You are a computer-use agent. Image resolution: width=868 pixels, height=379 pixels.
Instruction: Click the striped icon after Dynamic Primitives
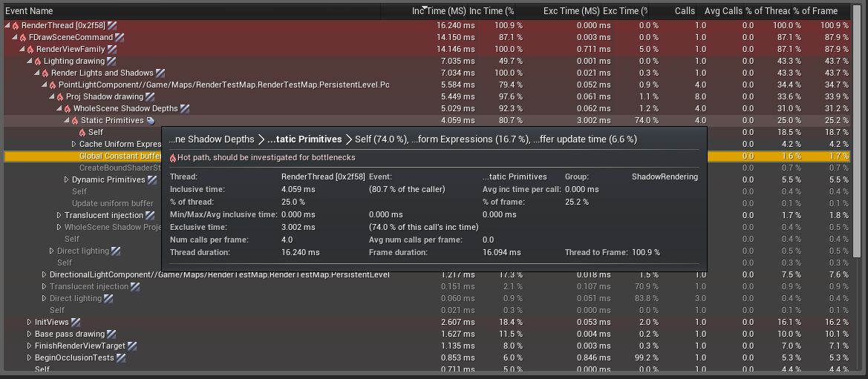point(151,179)
